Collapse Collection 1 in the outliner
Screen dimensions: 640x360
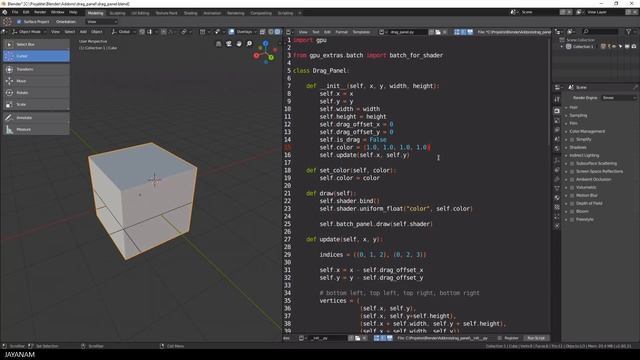pyautogui.click(x=562, y=47)
